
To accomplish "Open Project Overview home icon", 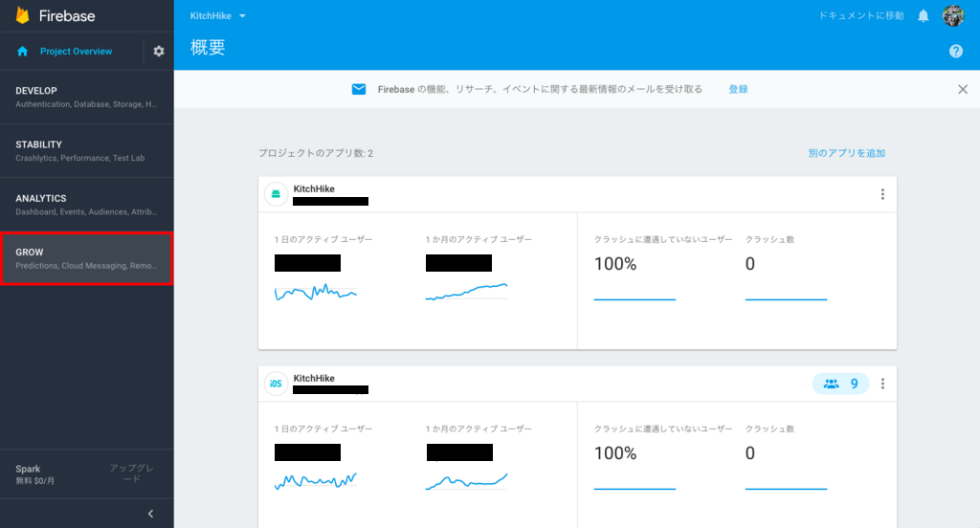I will click(23, 52).
